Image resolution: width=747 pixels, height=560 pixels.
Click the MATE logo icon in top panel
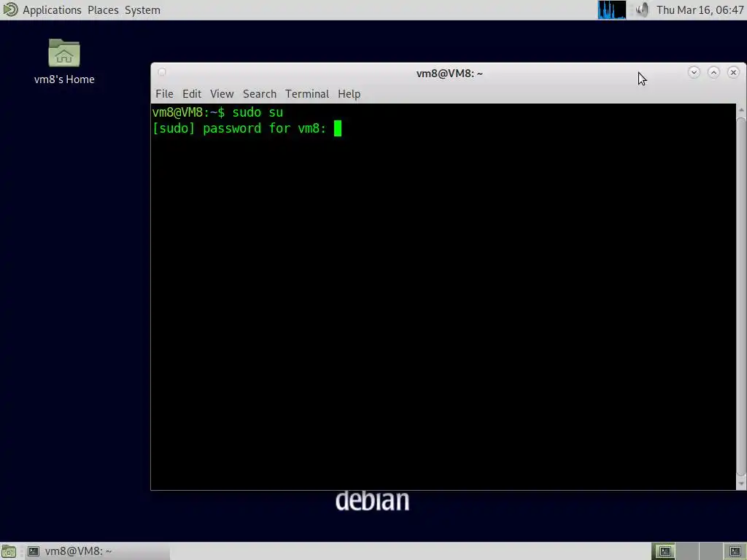(10, 9)
